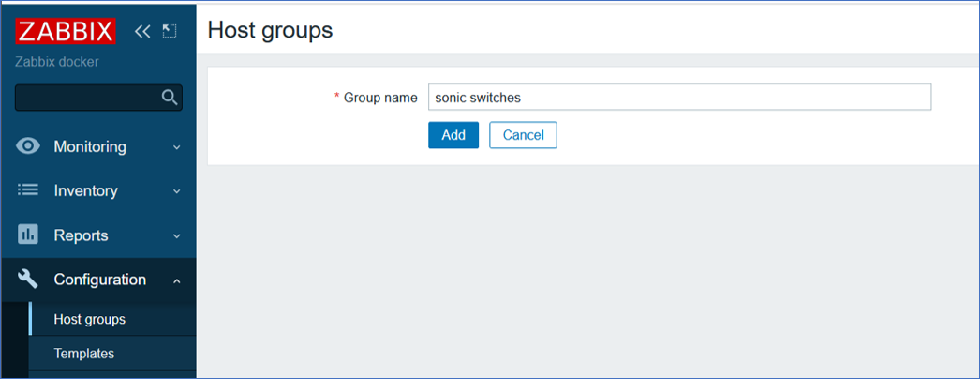Collapse the sidebar with double-arrow icon

tap(142, 31)
